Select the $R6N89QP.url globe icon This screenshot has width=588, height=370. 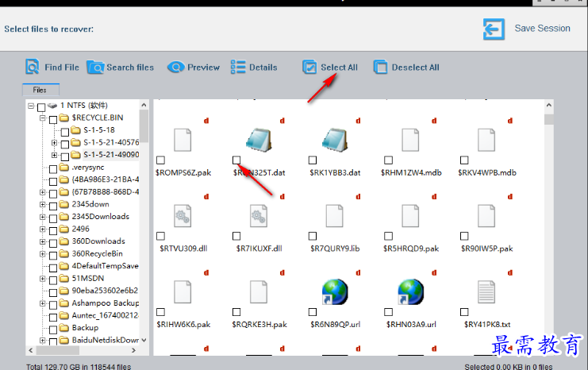coord(335,291)
